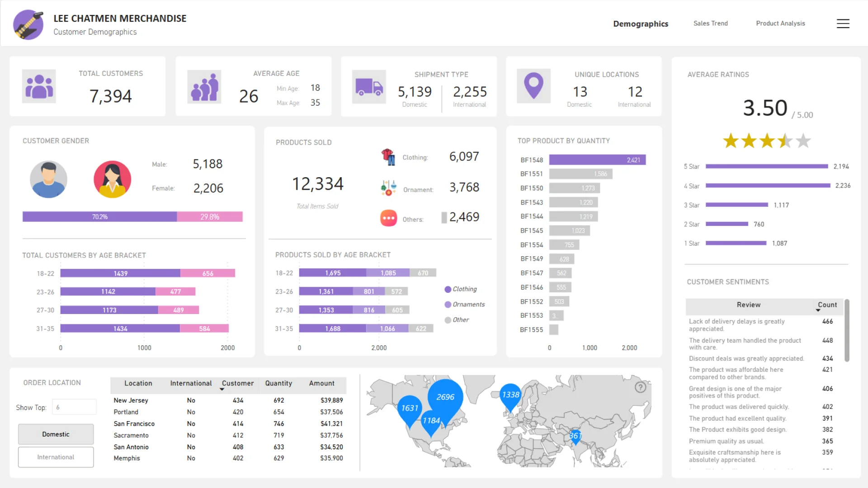Click the Average Age family icon
Viewport: 868px width, 488px height.
(x=204, y=86)
